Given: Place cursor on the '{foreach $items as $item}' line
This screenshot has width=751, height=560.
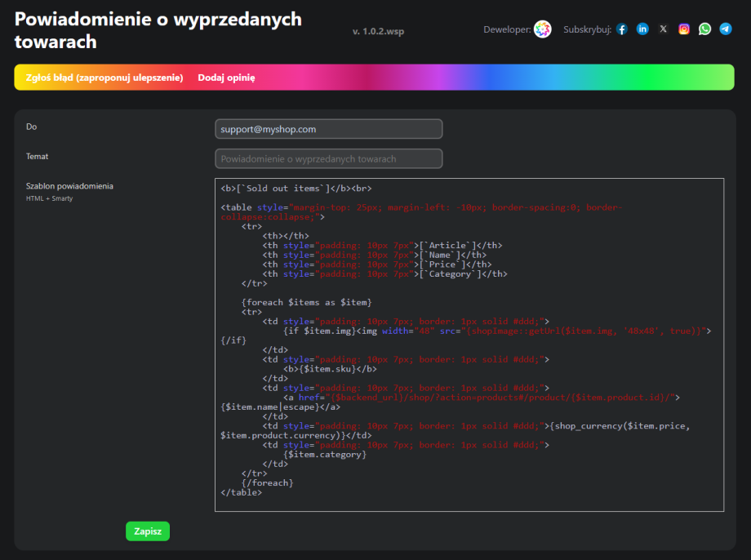Looking at the screenshot, I should click(x=306, y=302).
